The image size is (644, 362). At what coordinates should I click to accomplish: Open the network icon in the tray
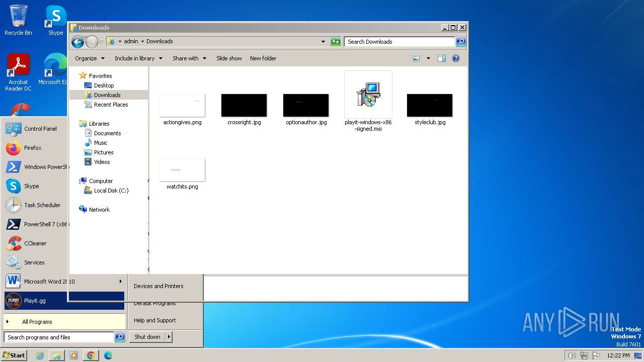tap(584, 355)
